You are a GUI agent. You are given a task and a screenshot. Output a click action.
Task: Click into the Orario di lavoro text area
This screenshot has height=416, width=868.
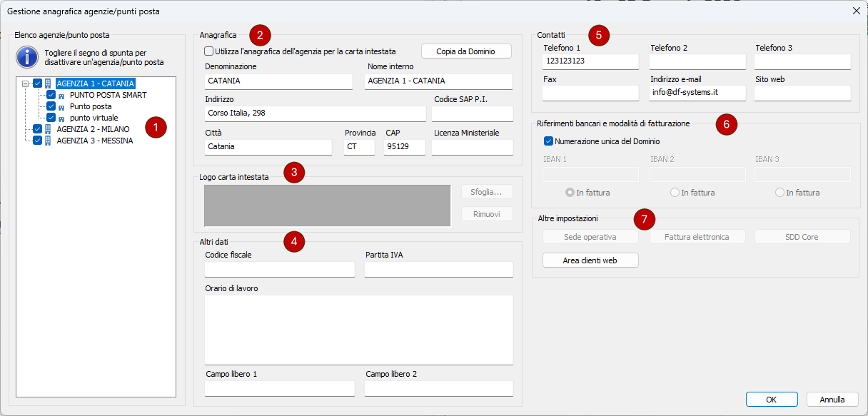[358, 330]
